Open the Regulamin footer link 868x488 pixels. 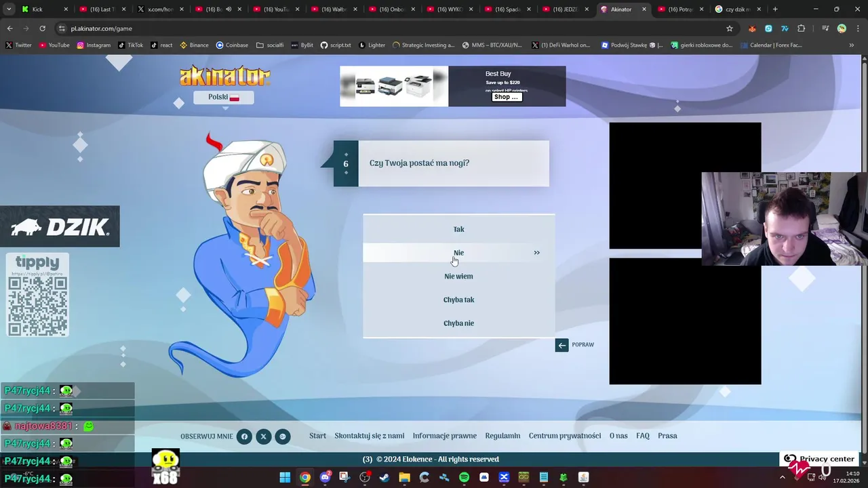(x=502, y=436)
